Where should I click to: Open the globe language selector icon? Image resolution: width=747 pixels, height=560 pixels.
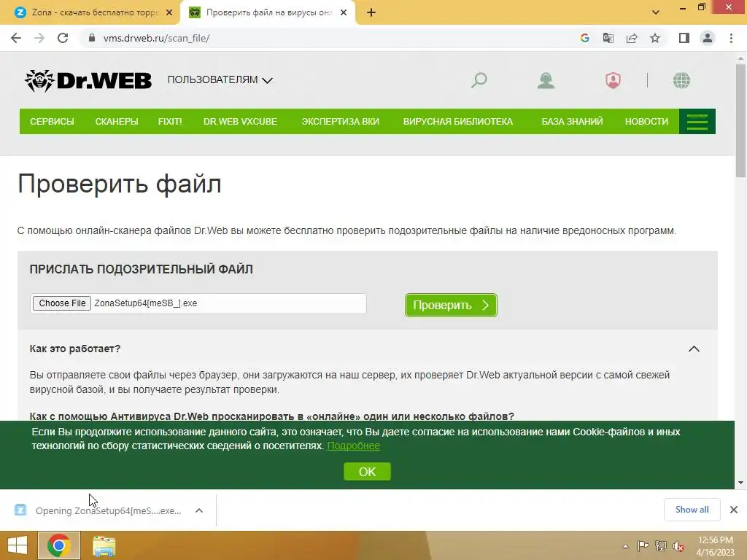pos(682,80)
